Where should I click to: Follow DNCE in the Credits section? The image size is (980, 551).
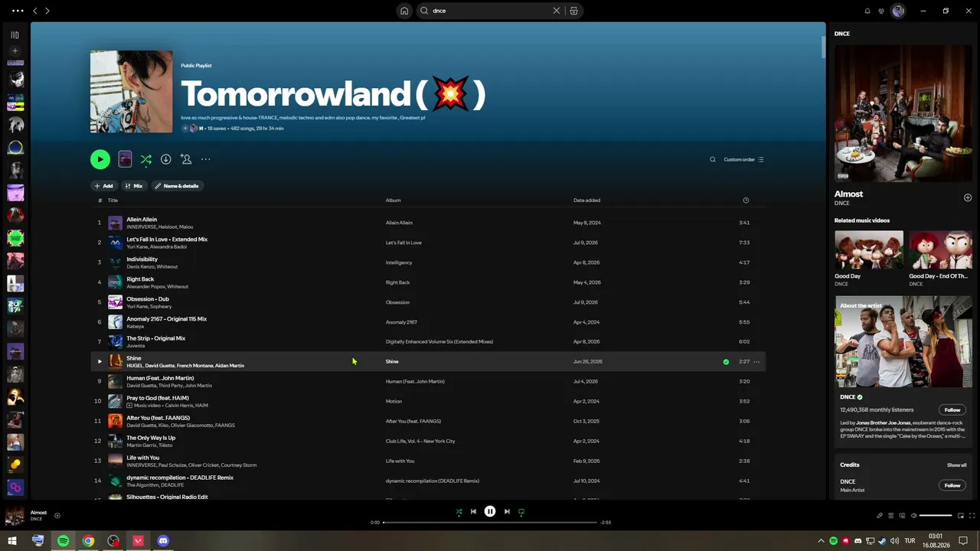(x=952, y=485)
